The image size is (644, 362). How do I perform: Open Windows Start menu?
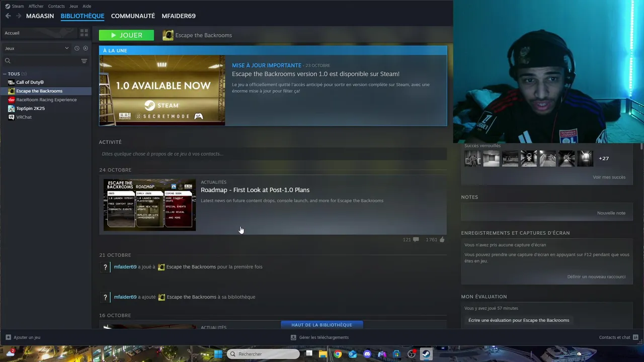click(x=218, y=354)
